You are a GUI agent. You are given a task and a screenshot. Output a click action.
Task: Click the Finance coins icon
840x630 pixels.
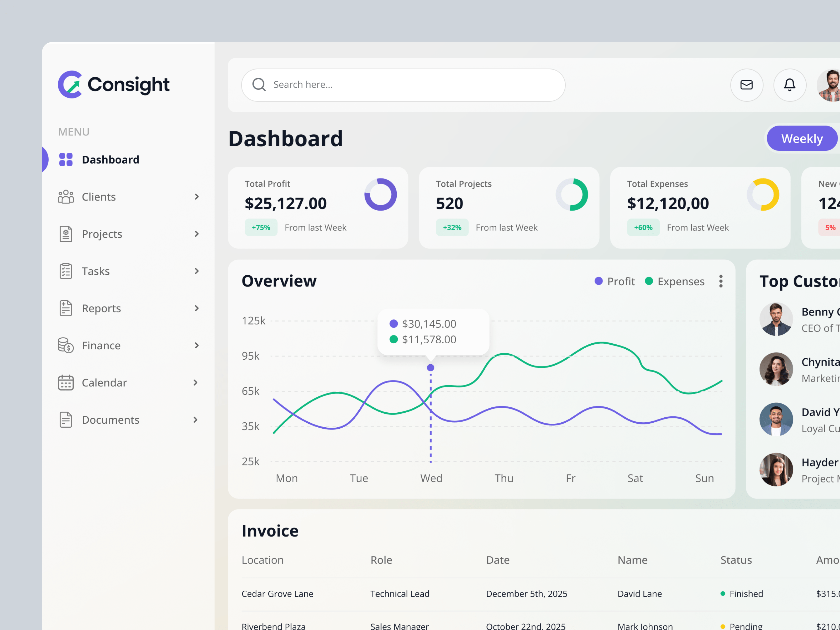[x=65, y=345]
